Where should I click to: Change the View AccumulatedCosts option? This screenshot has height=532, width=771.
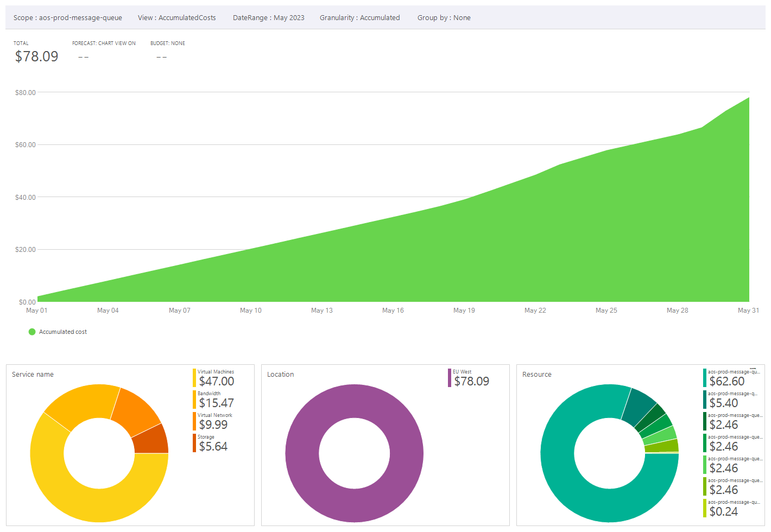click(x=176, y=18)
